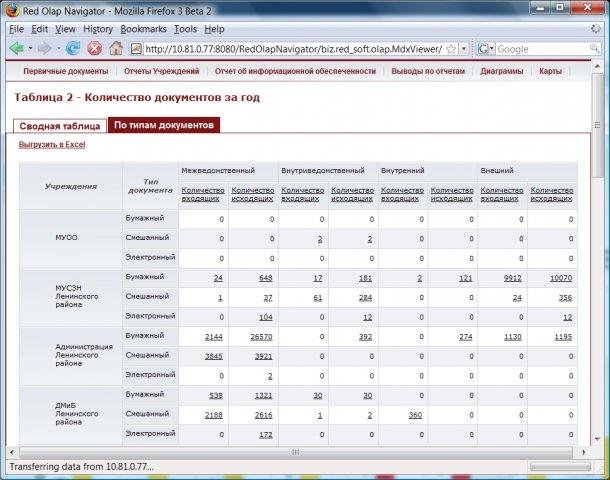This screenshot has width=610, height=480.
Task: Sort by Внешний Количество исходящих header
Action: coord(552,194)
